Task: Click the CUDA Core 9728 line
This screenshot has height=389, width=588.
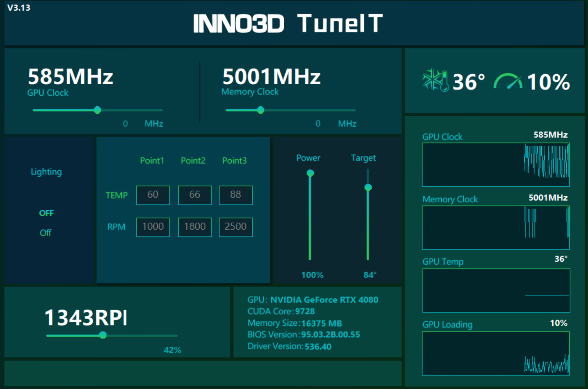Action: click(281, 311)
